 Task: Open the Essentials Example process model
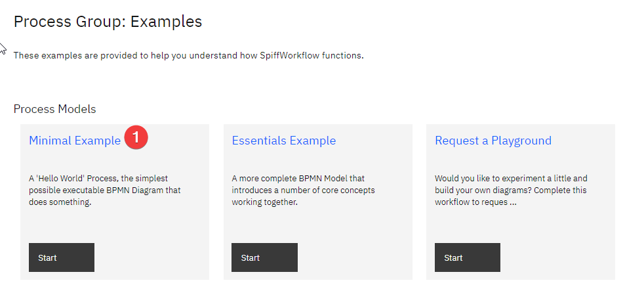[283, 141]
